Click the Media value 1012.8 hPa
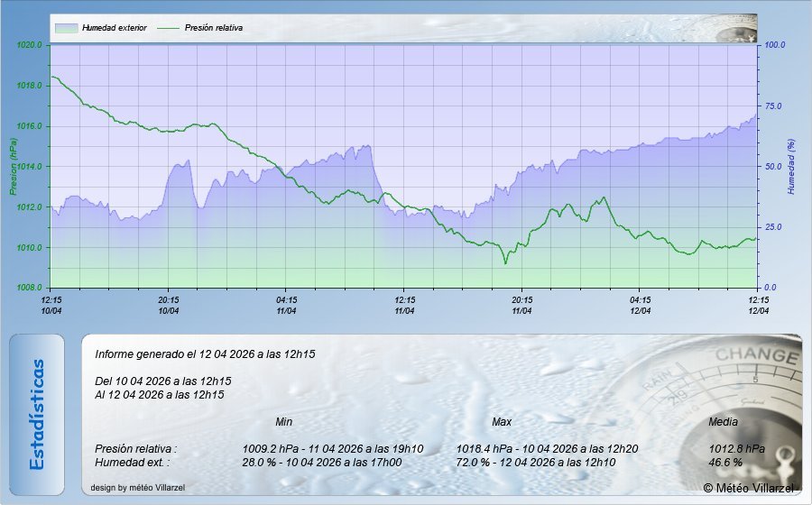The width and height of the screenshot is (812, 505). click(737, 448)
